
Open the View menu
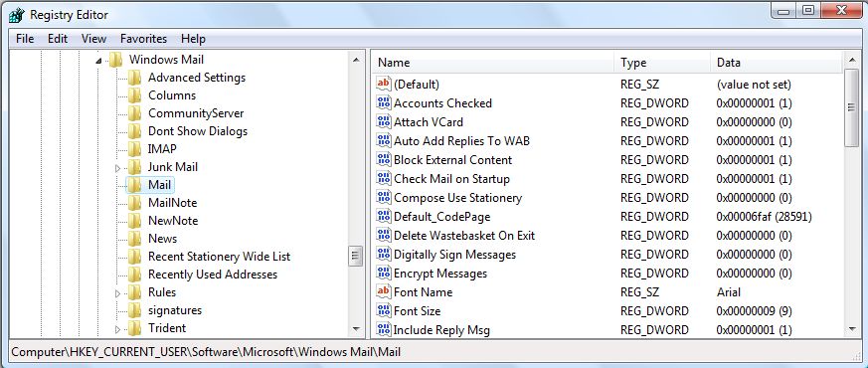[93, 39]
